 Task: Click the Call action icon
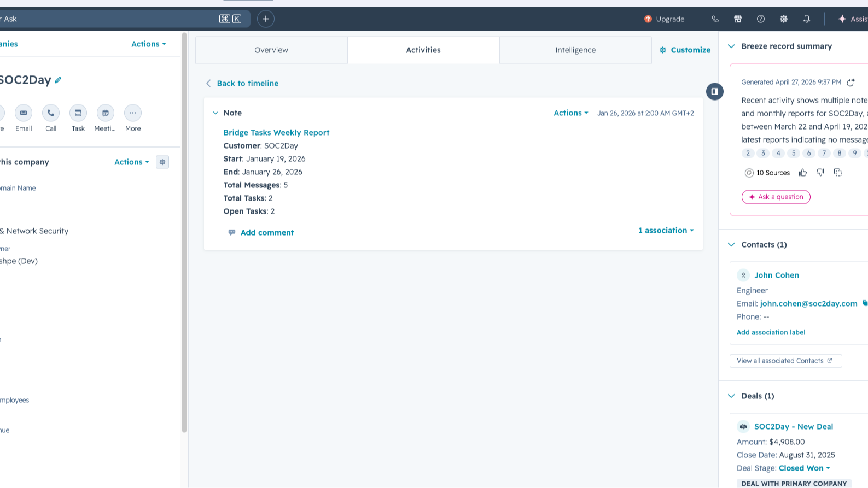[x=51, y=113]
